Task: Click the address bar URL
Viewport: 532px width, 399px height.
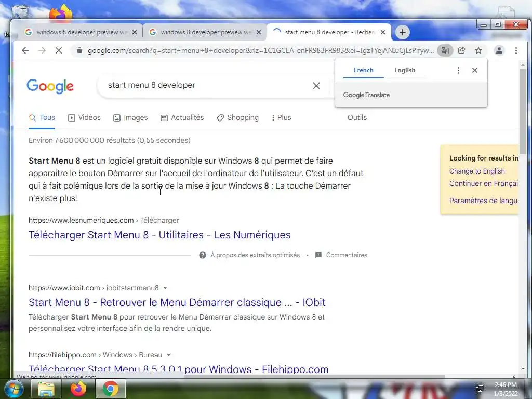Action: (261, 50)
